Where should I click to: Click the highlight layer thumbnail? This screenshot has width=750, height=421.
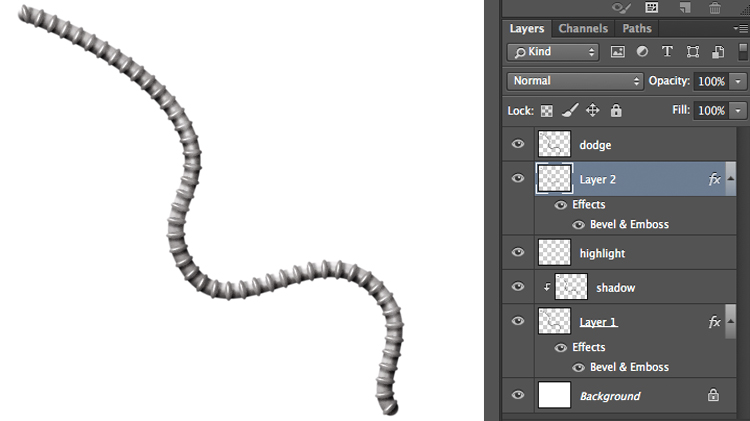coord(554,252)
